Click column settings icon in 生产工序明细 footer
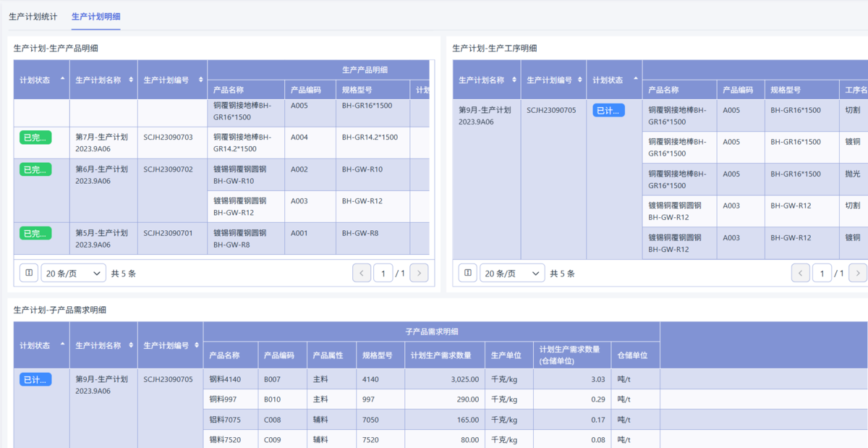The height and width of the screenshot is (448, 868). [468, 273]
